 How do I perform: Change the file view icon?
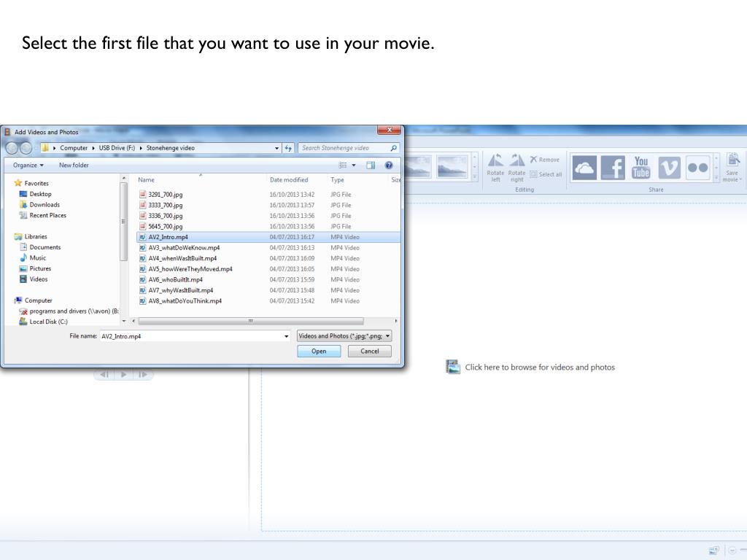point(343,166)
